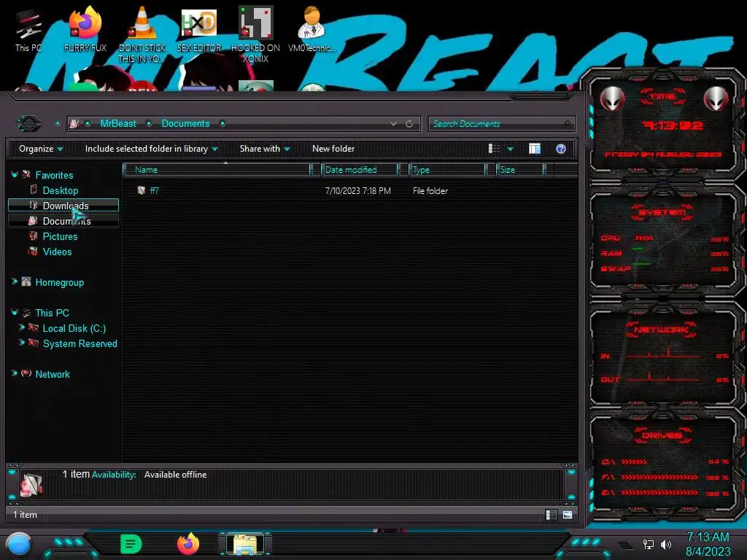The height and width of the screenshot is (560, 747).
Task: Open System Reserved drive
Action: (80, 343)
